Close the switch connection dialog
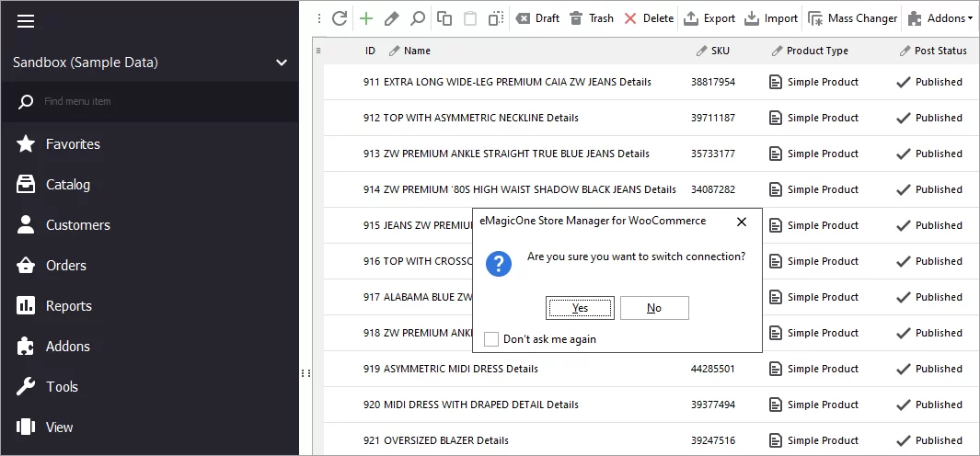Image resolution: width=980 pixels, height=456 pixels. pyautogui.click(x=742, y=222)
